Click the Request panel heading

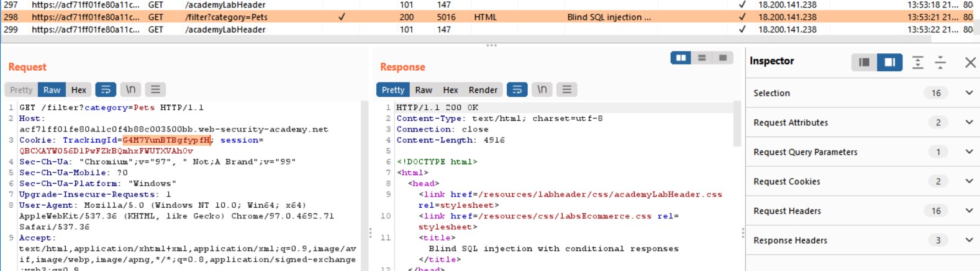coord(27,67)
